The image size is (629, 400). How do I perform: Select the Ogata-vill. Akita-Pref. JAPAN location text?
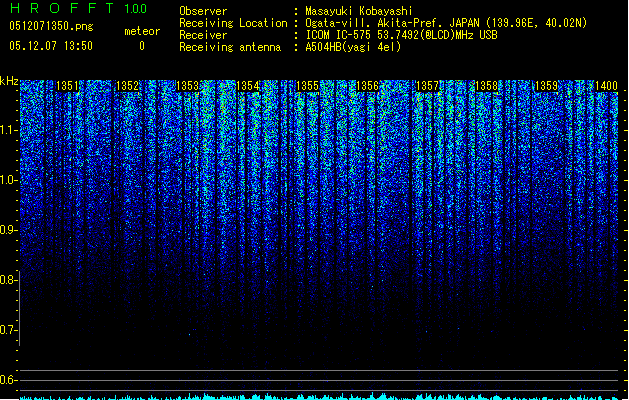tap(446, 23)
